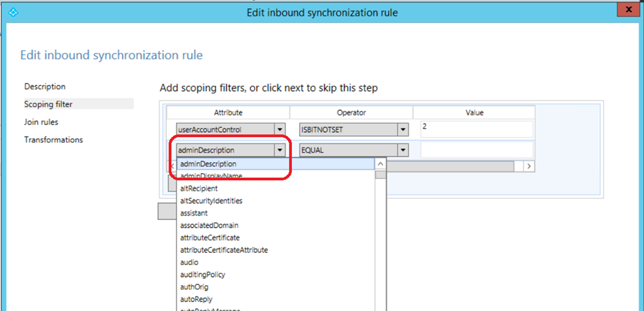Screen dimensions: 644x311
Task: Click the empty value field for adminDescription
Action: (x=476, y=150)
